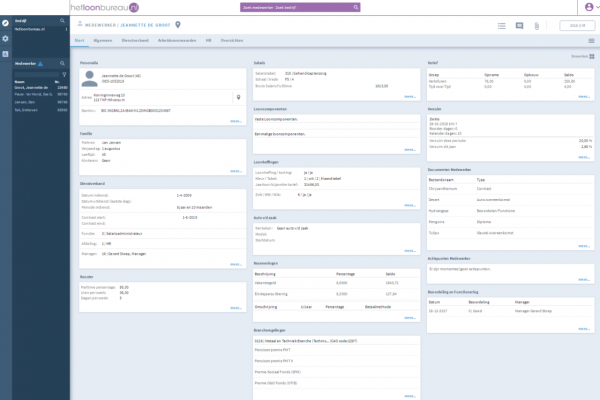Screen dimensions: 600x400
Task: Click 'meer...' link in Personalia card
Action: [x=236, y=120]
